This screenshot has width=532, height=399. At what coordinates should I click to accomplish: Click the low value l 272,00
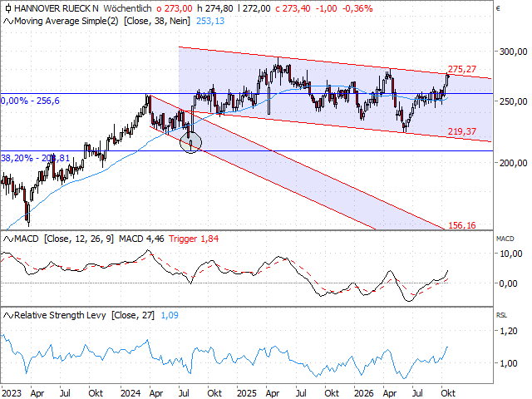click(254, 8)
